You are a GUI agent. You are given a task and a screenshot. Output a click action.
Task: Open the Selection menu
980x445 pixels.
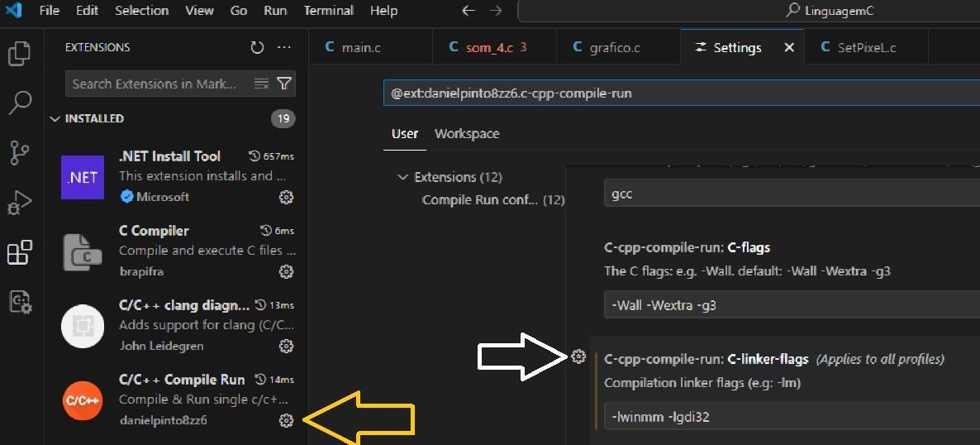(x=142, y=11)
